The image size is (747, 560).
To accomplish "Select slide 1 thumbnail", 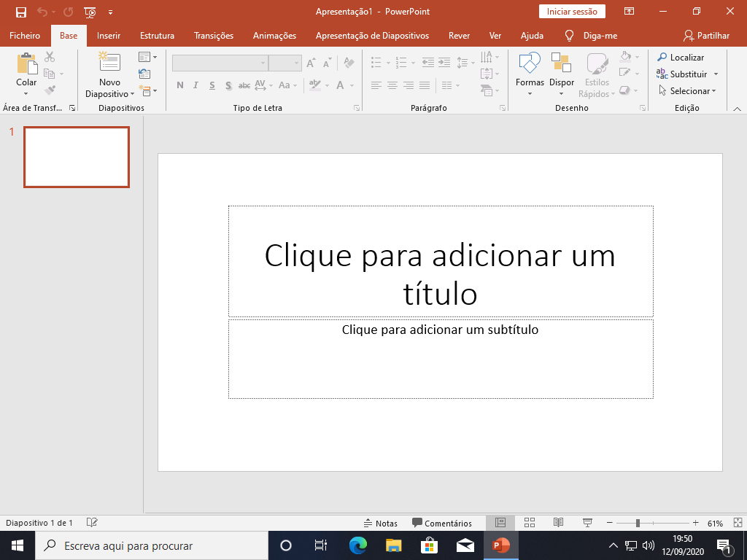I will pyautogui.click(x=76, y=157).
